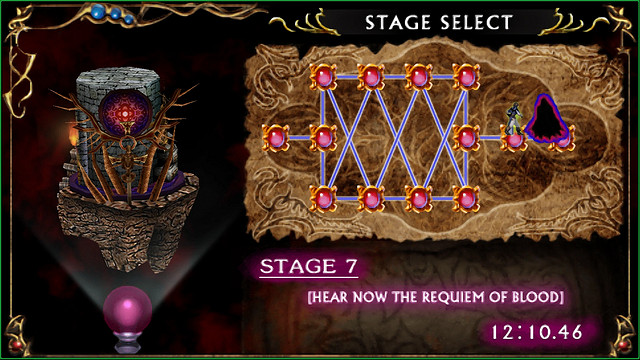Select the far-left single stage gem node
Viewport: 640px width, 360px height.
tap(276, 138)
